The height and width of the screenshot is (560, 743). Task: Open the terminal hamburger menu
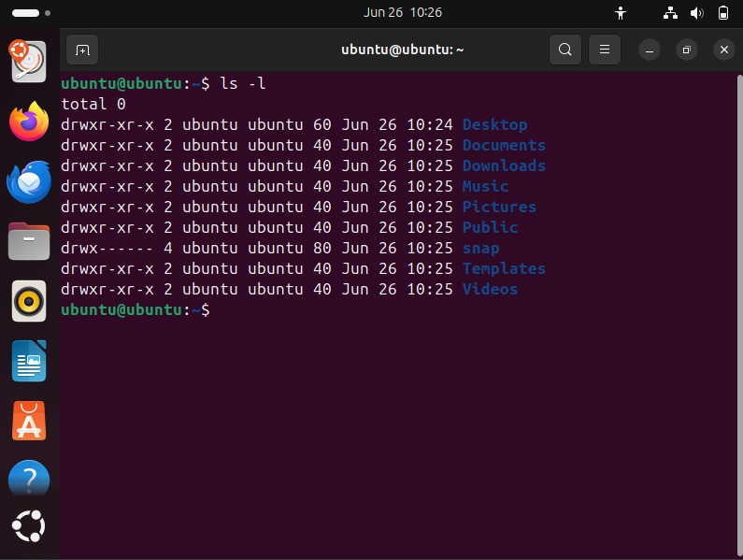click(x=604, y=50)
